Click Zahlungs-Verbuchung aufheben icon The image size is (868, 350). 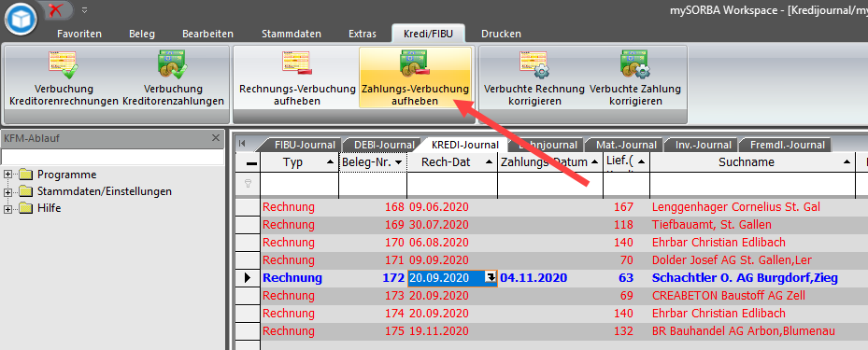pyautogui.click(x=415, y=63)
